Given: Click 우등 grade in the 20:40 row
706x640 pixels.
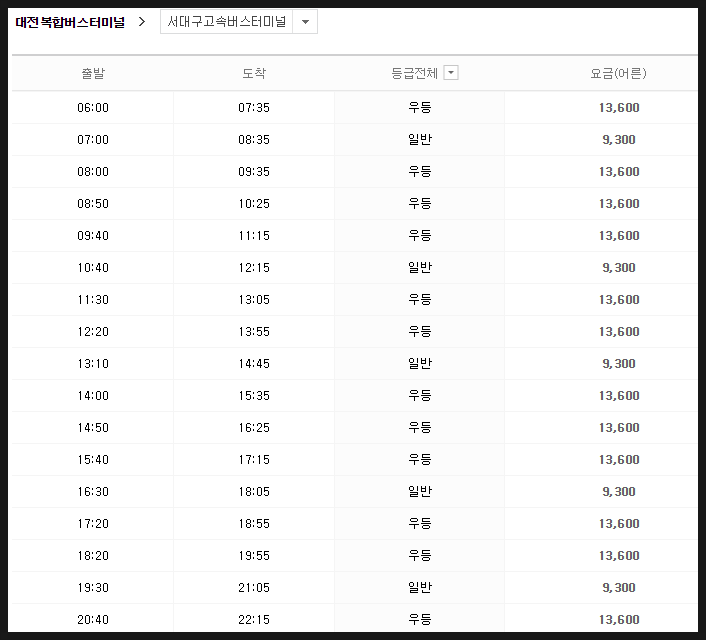Looking at the screenshot, I should point(420,619).
